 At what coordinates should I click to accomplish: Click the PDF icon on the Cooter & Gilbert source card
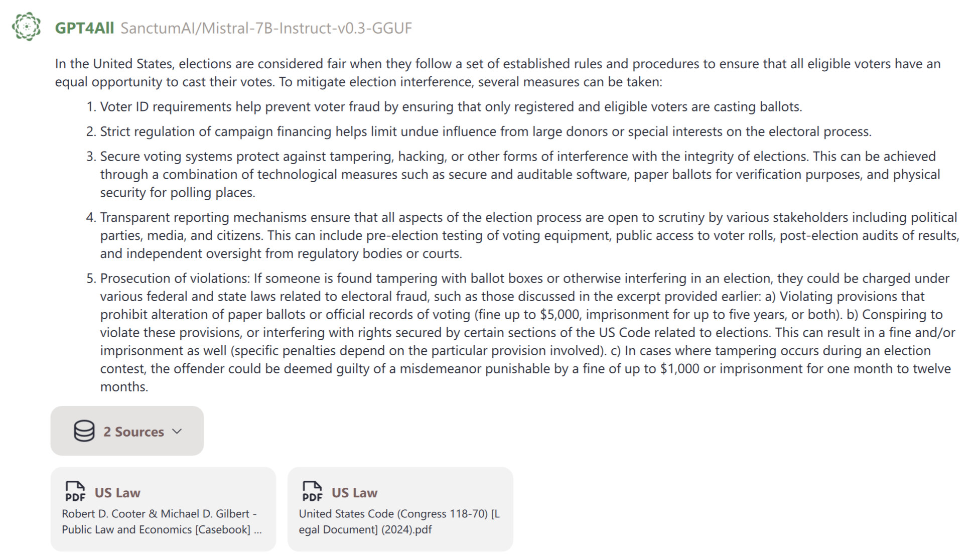[75, 492]
